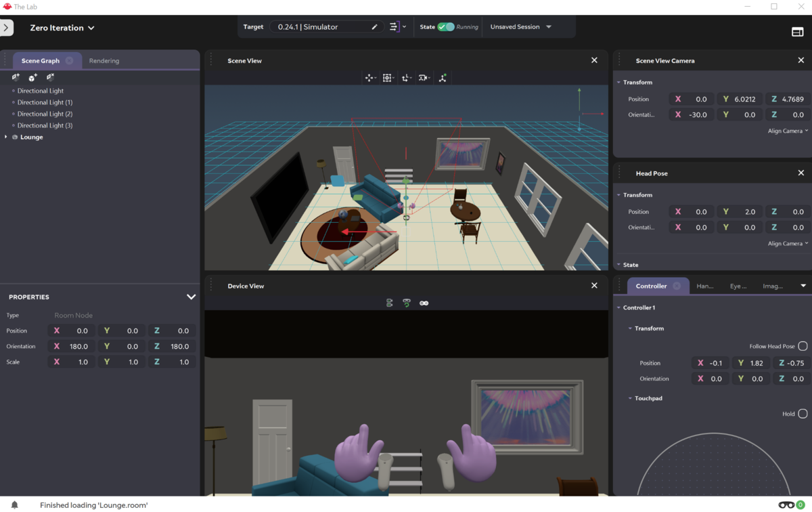Image resolution: width=812 pixels, height=512 pixels.
Task: Click the goggles icon in Device View toolbar
Action: 424,303
